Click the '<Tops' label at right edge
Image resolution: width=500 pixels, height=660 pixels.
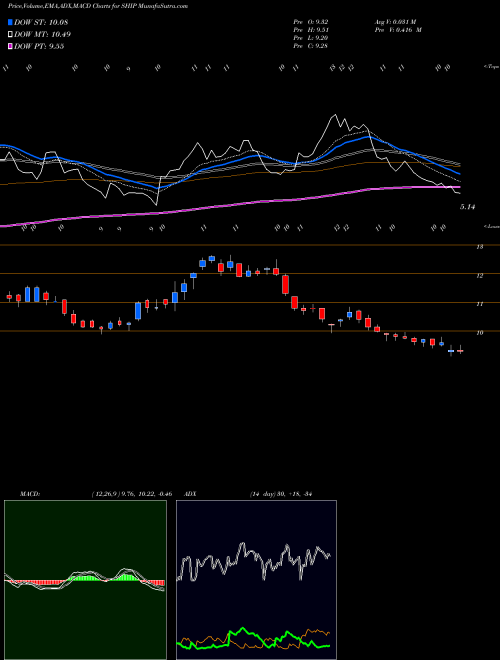tap(491, 67)
